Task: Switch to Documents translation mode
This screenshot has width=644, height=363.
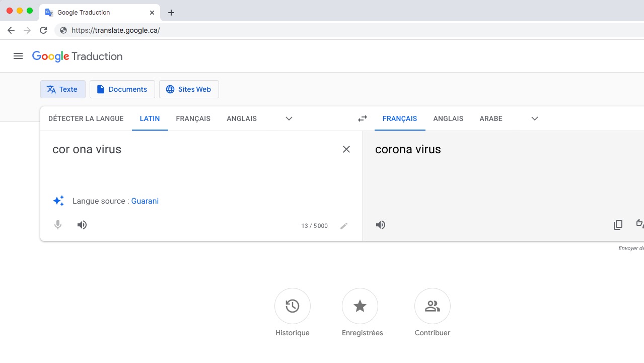Action: pyautogui.click(x=122, y=89)
